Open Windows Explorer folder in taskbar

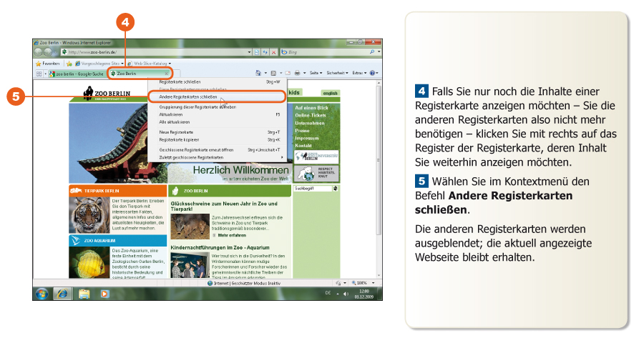(84, 293)
